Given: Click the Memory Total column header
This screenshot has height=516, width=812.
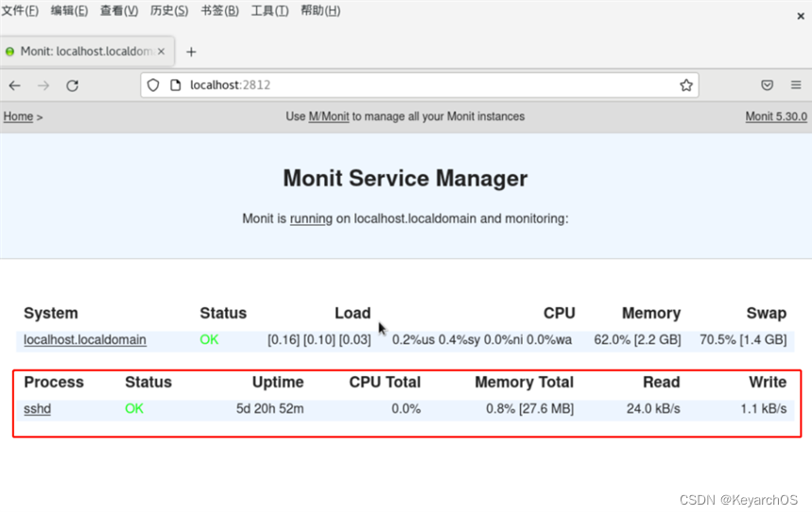Looking at the screenshot, I should [x=524, y=382].
